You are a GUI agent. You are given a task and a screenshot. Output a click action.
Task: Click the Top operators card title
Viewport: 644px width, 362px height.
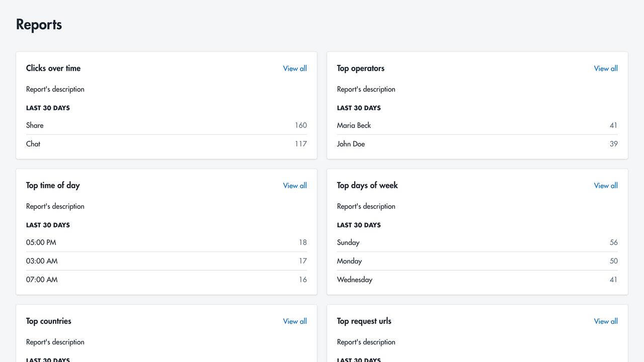[361, 68]
